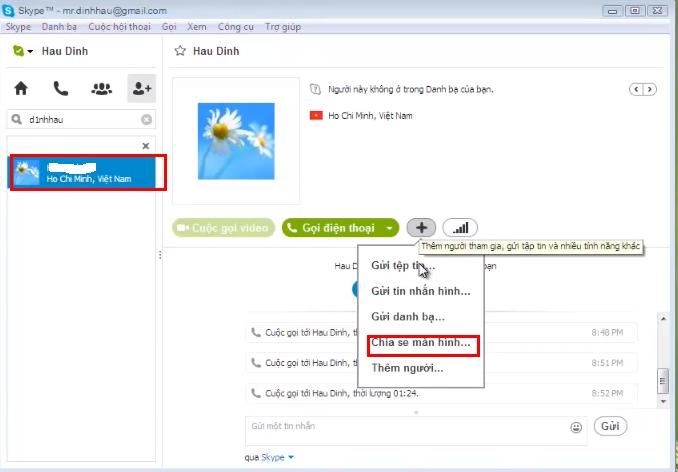The width and height of the screenshot is (678, 472).
Task: Click the previous arrow in the profile header
Action: (x=636, y=89)
